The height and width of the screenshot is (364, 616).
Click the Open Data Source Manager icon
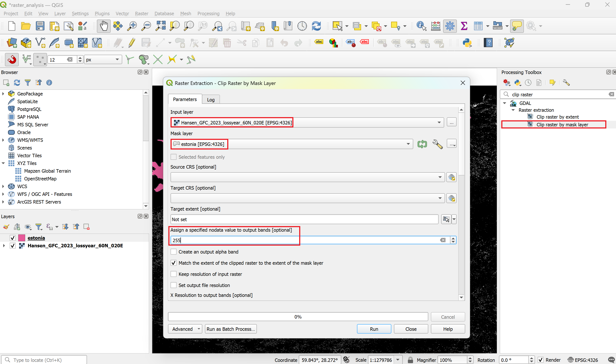pos(12,43)
